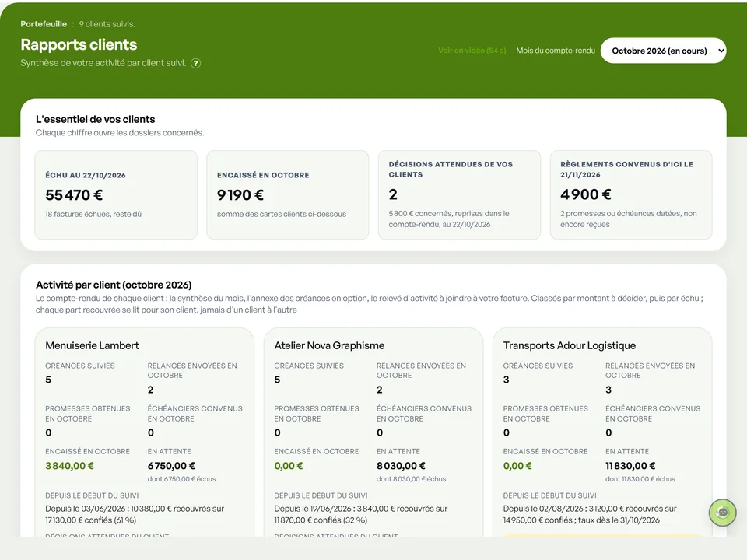Click '5 800 € concernés' description text
Image resolution: width=747 pixels, height=560 pixels.
tap(449, 219)
